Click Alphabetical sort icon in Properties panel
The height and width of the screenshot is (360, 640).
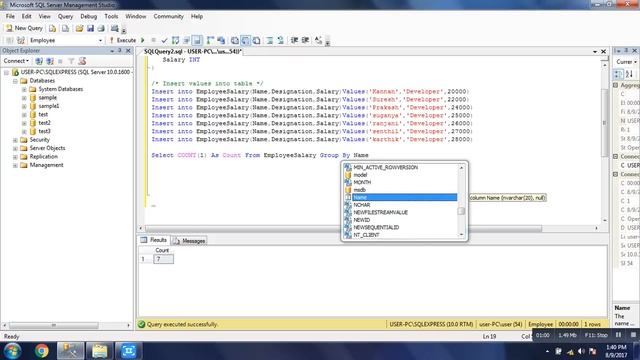(x=629, y=74)
